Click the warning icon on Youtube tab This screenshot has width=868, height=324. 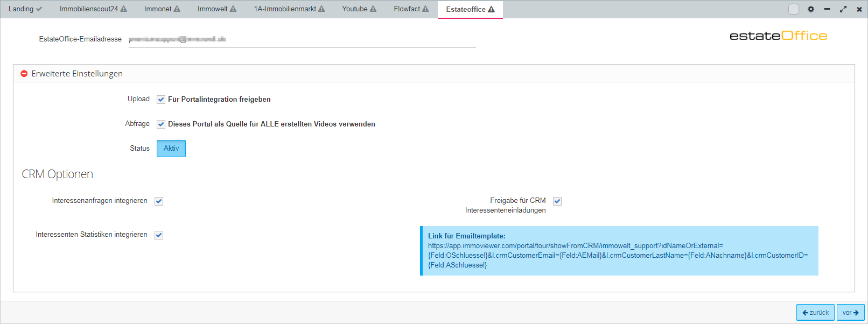tap(373, 9)
